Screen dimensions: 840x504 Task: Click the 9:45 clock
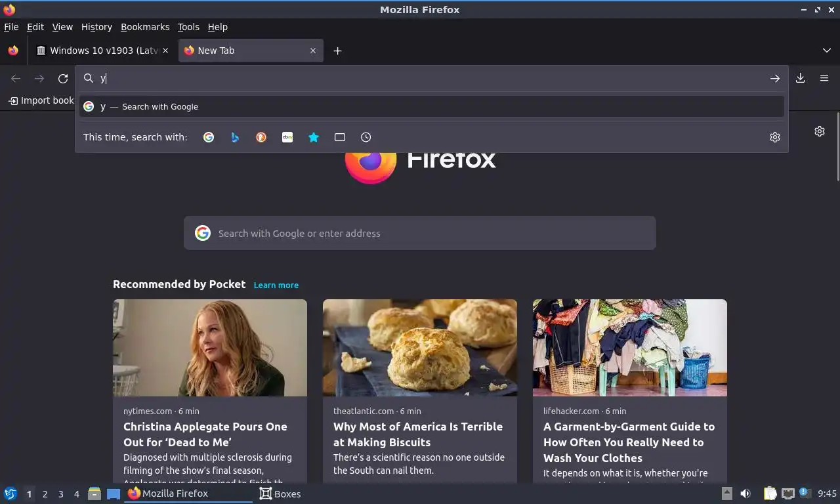click(x=827, y=493)
